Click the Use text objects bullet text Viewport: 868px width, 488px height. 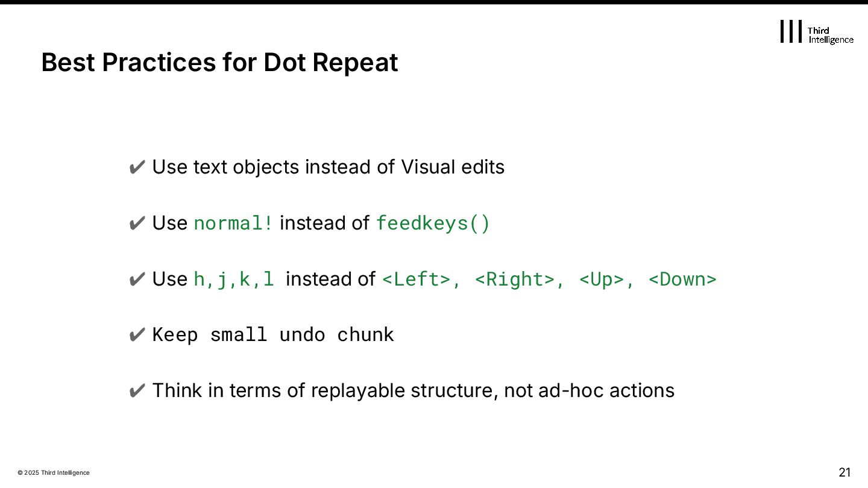tap(329, 167)
